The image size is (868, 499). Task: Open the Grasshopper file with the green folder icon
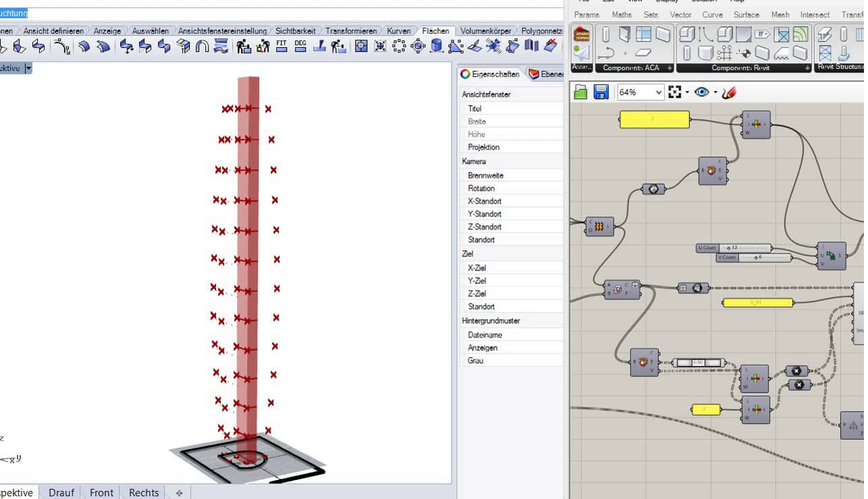[580, 92]
